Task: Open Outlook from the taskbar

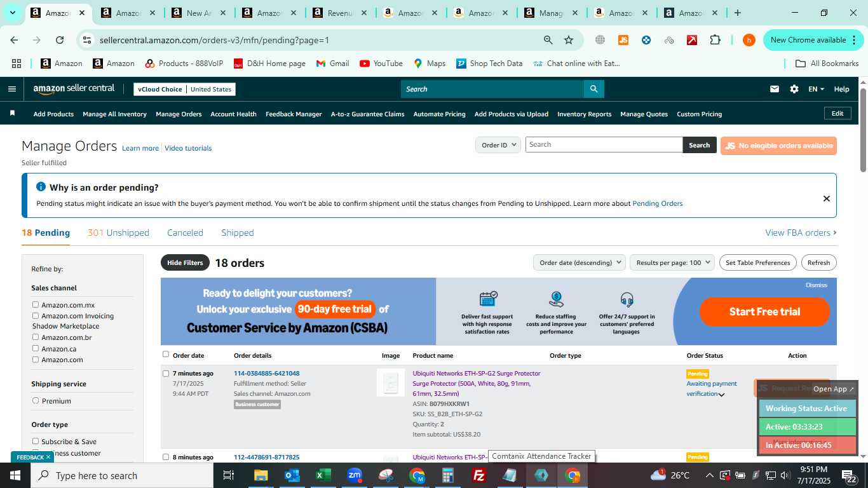Action: pos(292,475)
